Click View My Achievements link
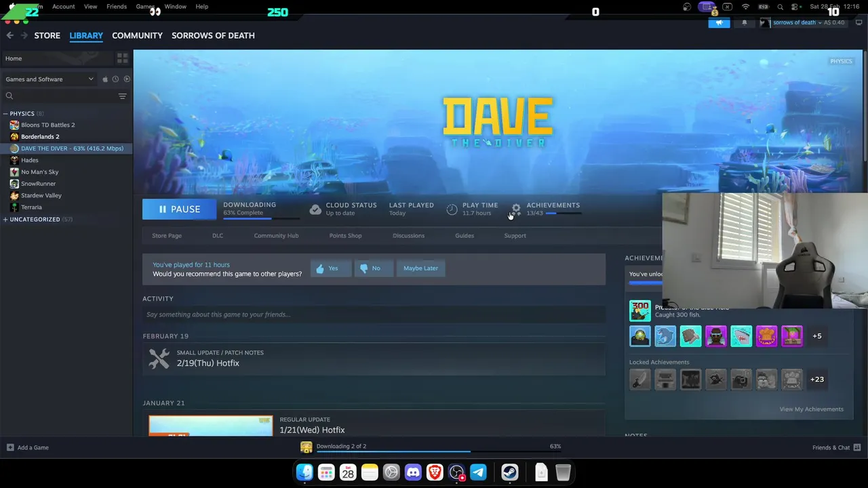Image resolution: width=868 pixels, height=488 pixels. coord(811,409)
